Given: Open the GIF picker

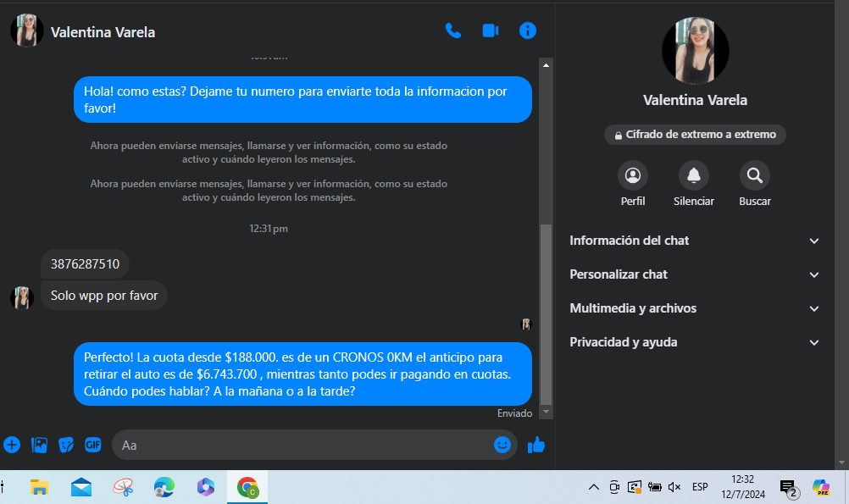Looking at the screenshot, I should point(92,445).
